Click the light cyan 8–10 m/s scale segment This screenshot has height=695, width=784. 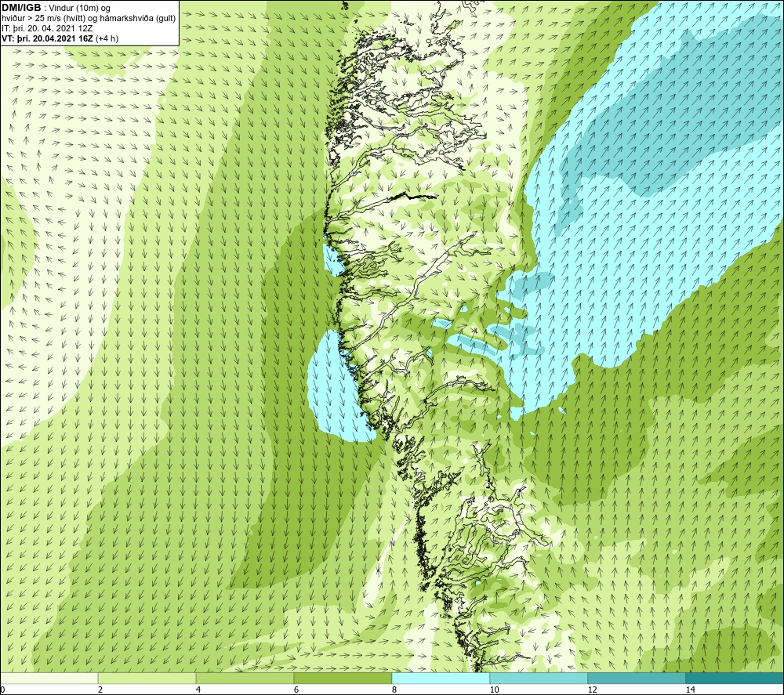click(441, 678)
